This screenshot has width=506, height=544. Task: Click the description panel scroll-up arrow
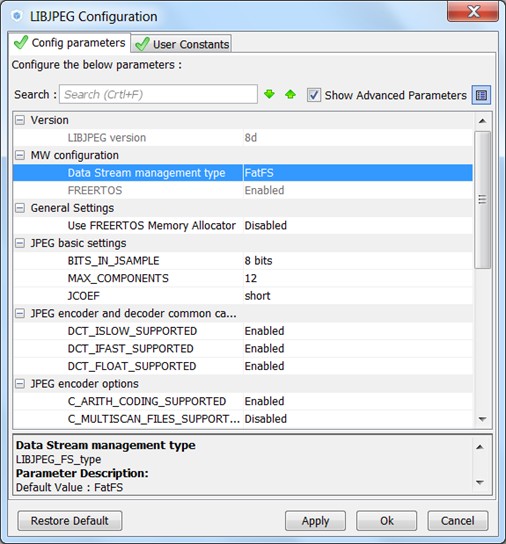[480, 447]
